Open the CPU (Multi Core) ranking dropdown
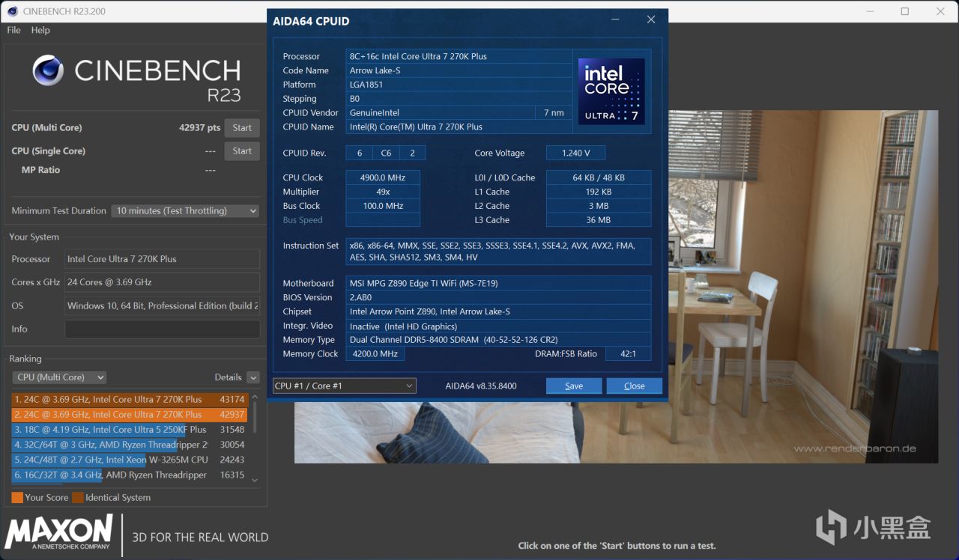This screenshot has height=560, width=959. tap(59, 377)
